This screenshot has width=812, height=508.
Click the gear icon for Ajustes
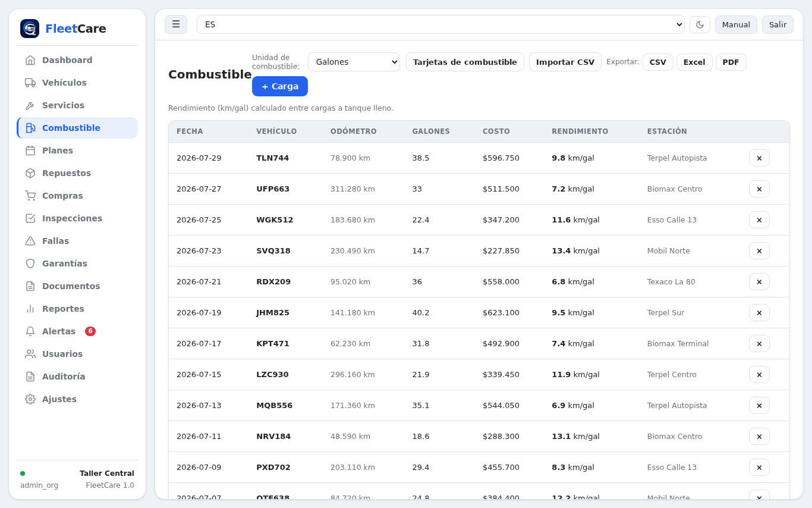(30, 399)
